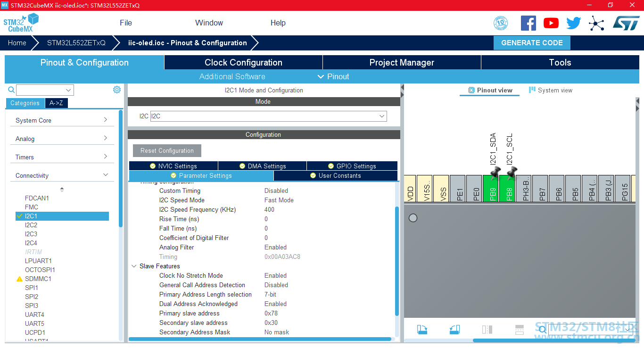Click the ST community network icon
The height and width of the screenshot is (348, 644).
[x=596, y=23]
